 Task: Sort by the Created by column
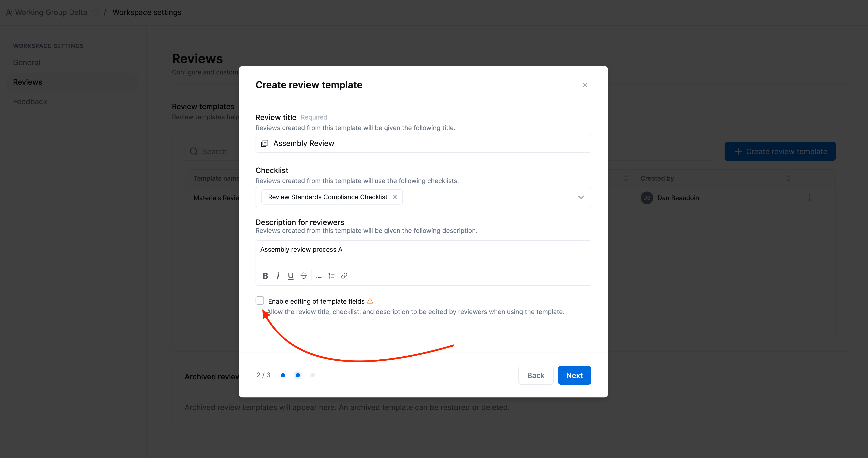pyautogui.click(x=788, y=178)
